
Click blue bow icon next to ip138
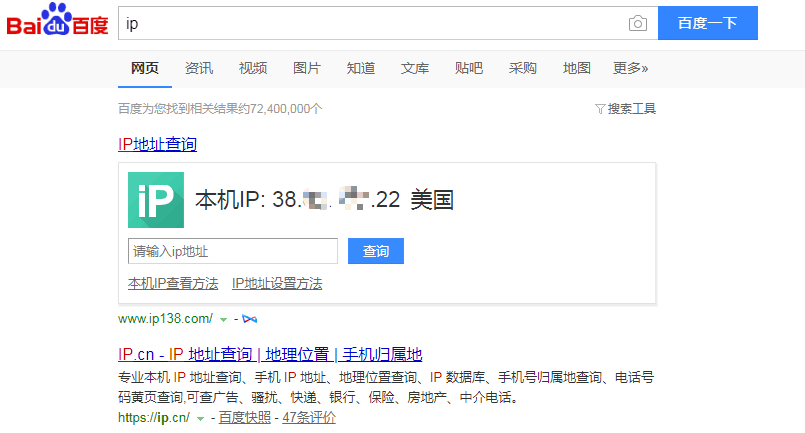point(249,319)
